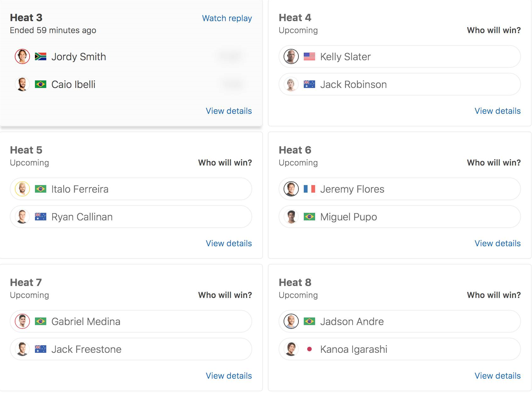
Task: Open View details for Heat 3
Action: tap(229, 111)
